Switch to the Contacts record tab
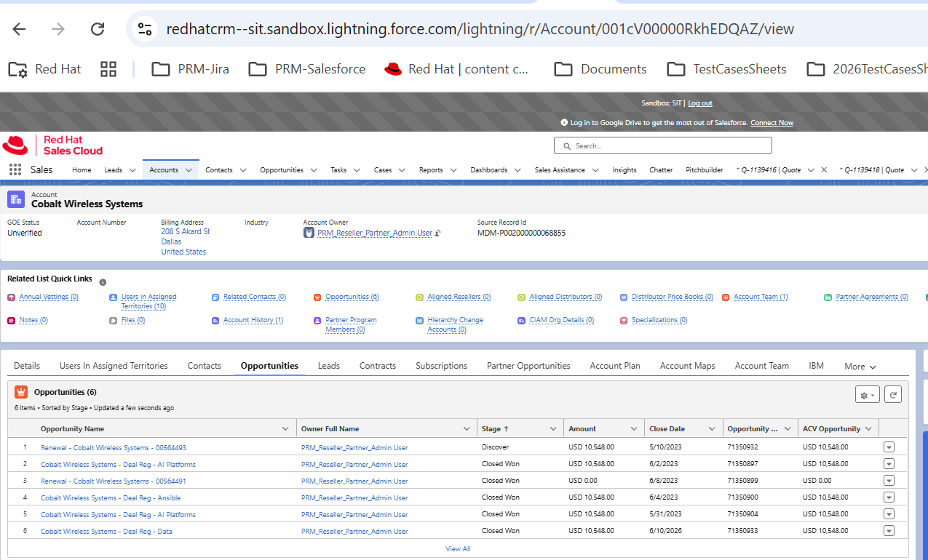928x560 pixels. point(205,366)
